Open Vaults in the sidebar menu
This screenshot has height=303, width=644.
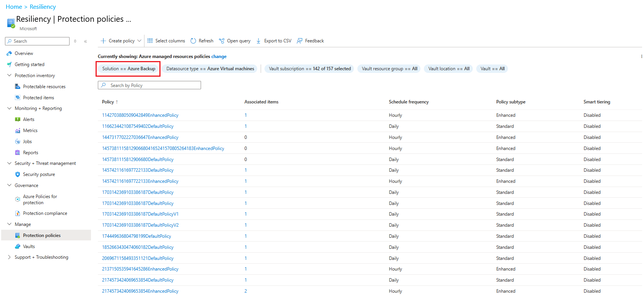(29, 247)
